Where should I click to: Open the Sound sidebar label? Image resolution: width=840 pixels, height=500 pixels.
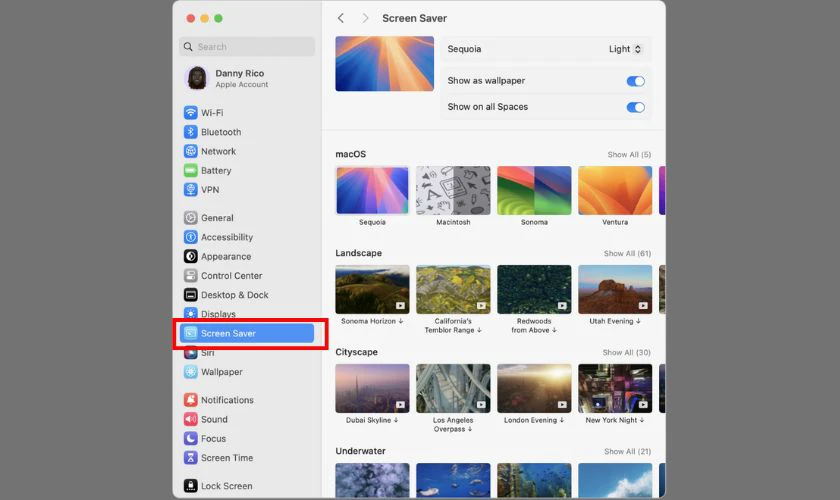coord(214,419)
